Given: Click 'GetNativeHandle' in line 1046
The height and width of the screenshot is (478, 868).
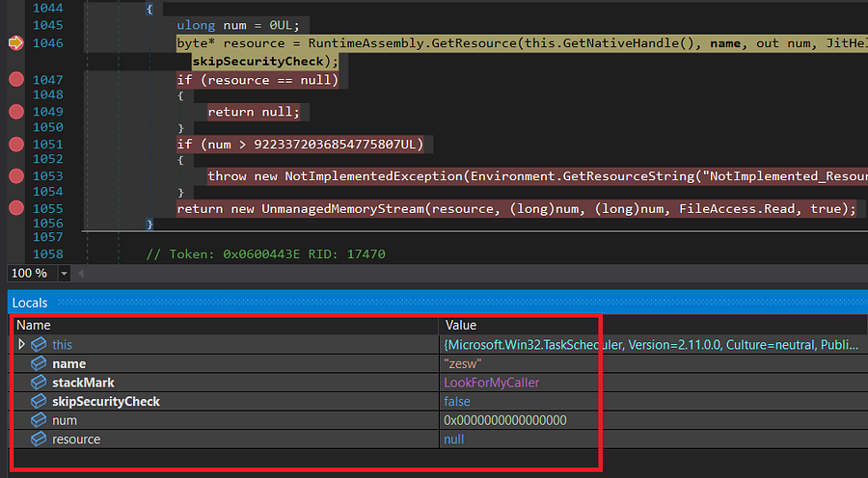Looking at the screenshot, I should coord(620,43).
